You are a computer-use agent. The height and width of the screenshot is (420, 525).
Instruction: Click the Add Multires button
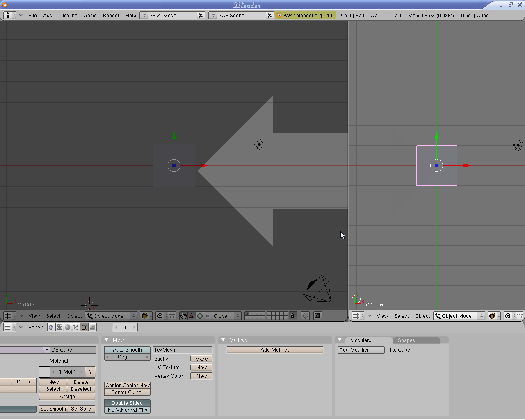pos(275,350)
